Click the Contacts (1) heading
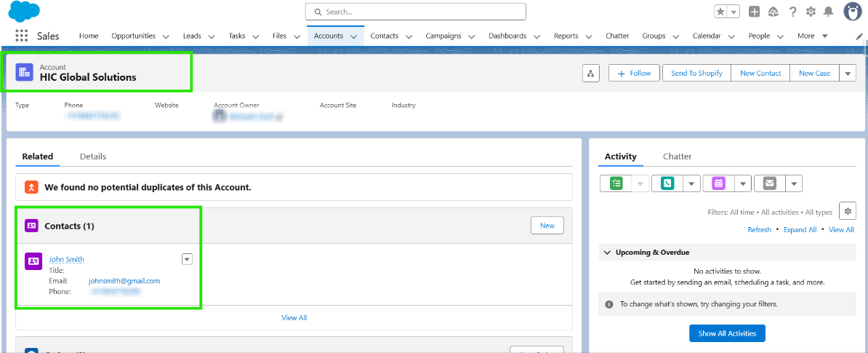868x353 pixels. tap(69, 226)
